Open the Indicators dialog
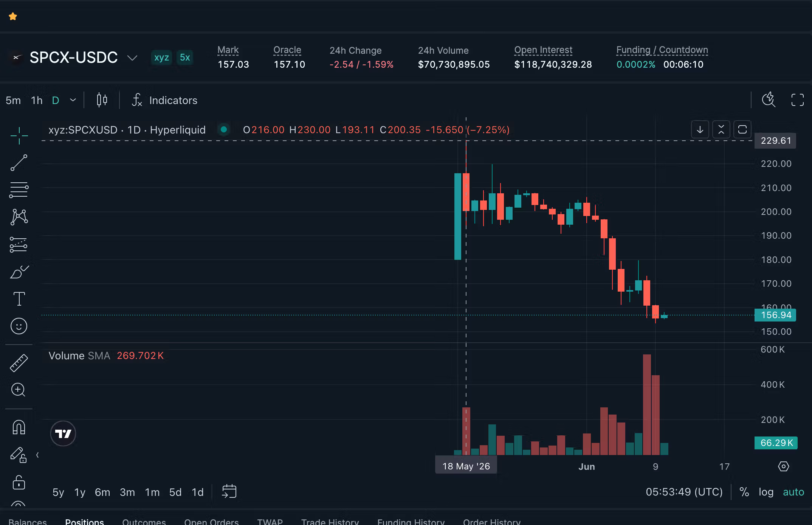This screenshot has height=525, width=812. click(x=164, y=100)
